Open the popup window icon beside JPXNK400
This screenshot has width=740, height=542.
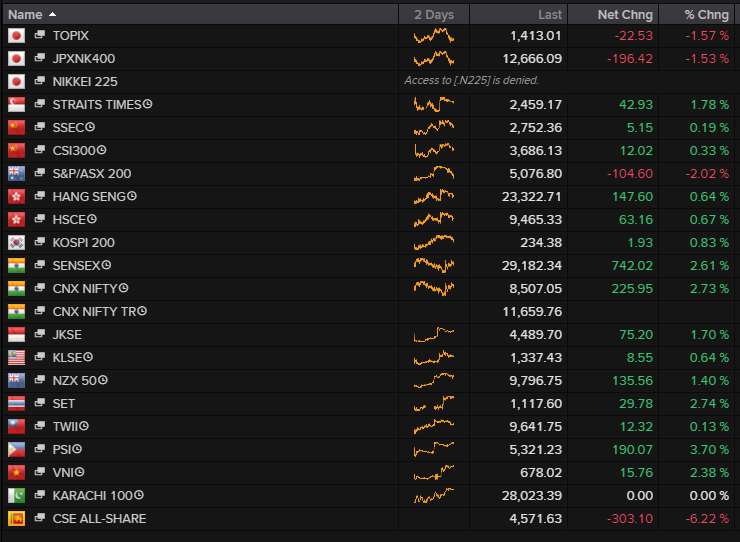40,58
